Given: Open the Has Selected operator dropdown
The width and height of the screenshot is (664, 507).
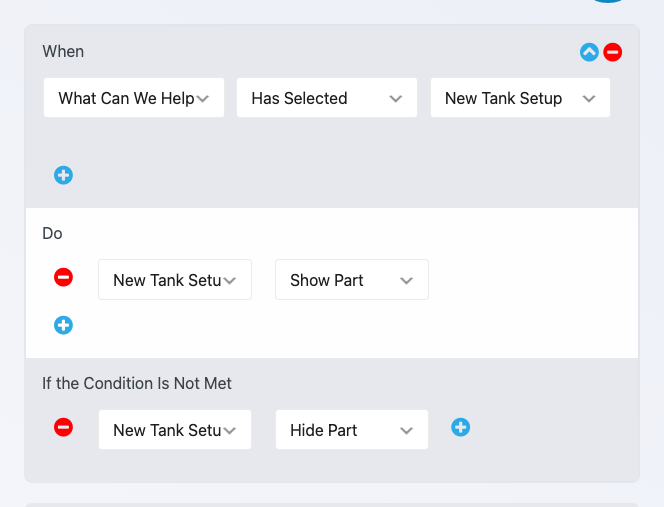Looking at the screenshot, I should [327, 98].
